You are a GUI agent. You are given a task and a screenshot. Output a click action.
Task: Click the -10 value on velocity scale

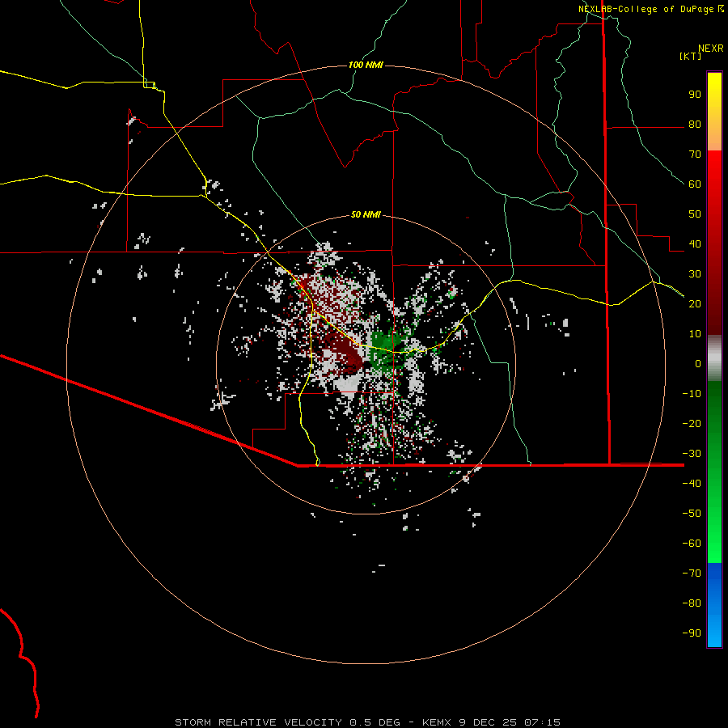point(692,394)
